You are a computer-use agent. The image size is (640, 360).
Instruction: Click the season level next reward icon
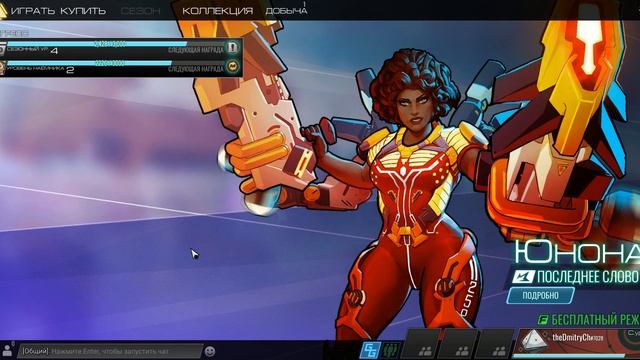click(233, 47)
